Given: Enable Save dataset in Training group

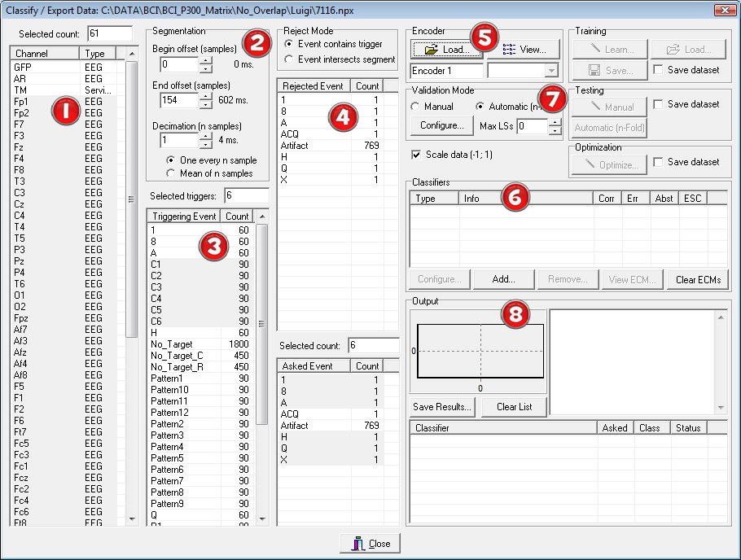Looking at the screenshot, I should pyautogui.click(x=658, y=69).
